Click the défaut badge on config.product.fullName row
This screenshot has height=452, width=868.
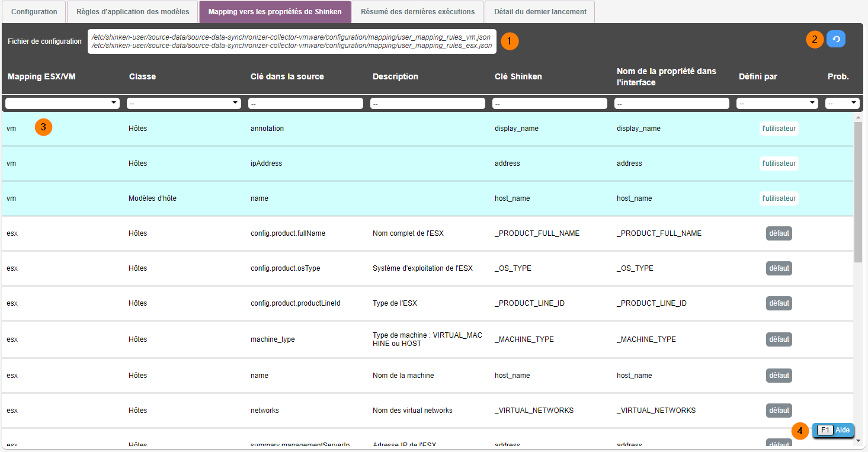[x=779, y=233]
